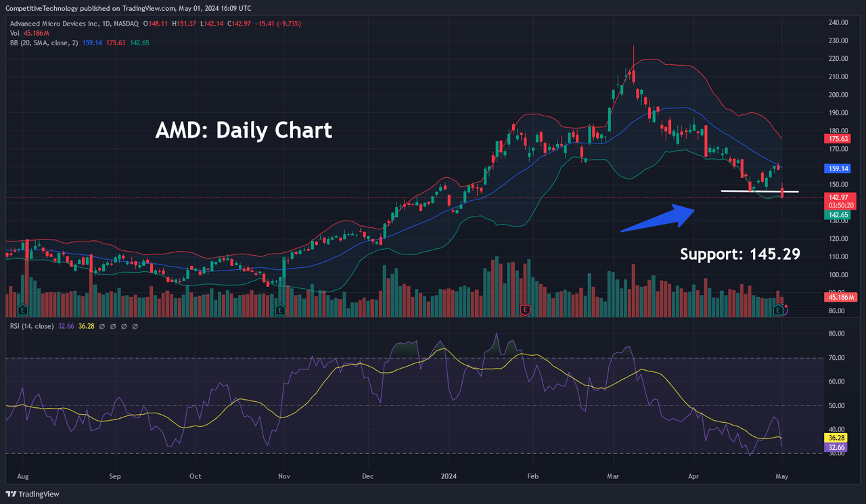Click the red earnings marker near February
866x504 pixels.
pyautogui.click(x=524, y=311)
